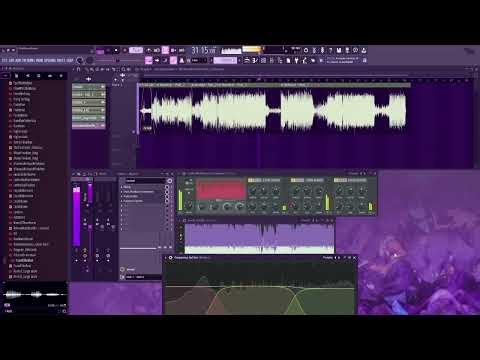Image resolution: width=480 pixels, height=360 pixels.
Task: Toggle pattern/song mode in the transport
Action: point(100,51)
